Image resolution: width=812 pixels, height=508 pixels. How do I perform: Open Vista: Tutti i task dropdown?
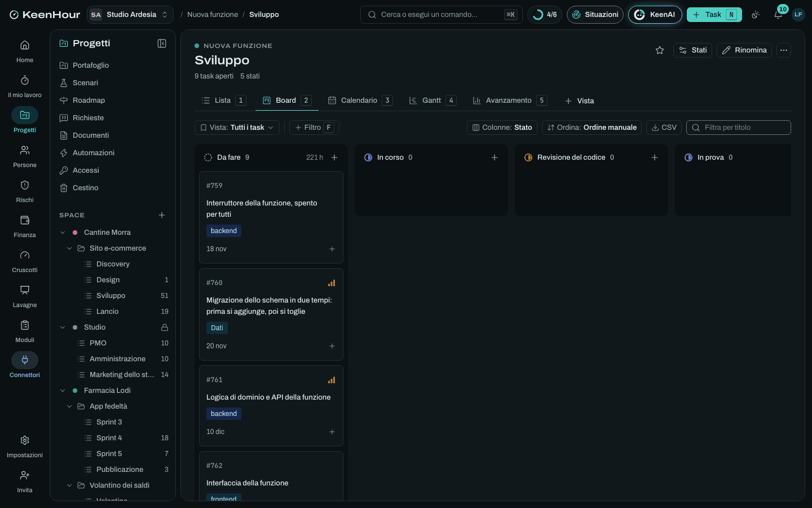(237, 128)
